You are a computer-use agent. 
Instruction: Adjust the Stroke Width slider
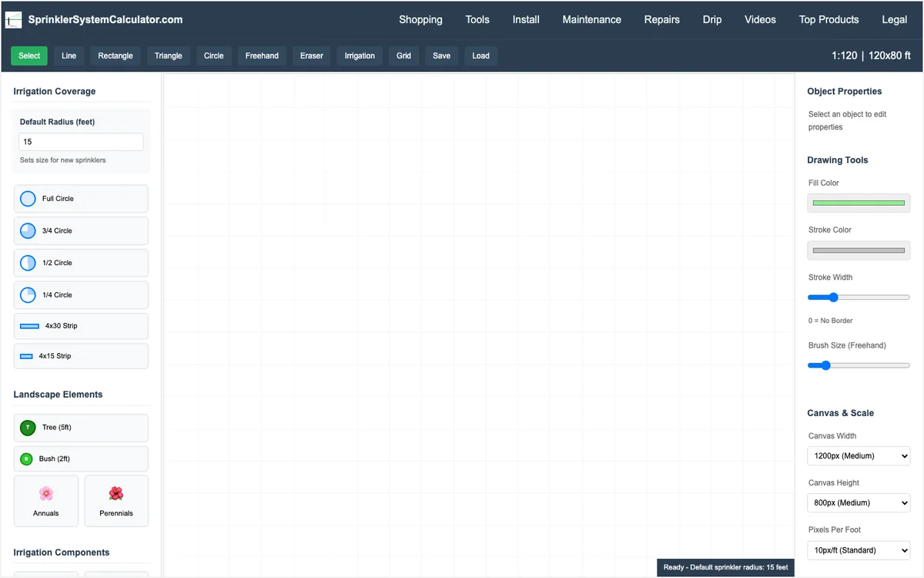pos(859,297)
